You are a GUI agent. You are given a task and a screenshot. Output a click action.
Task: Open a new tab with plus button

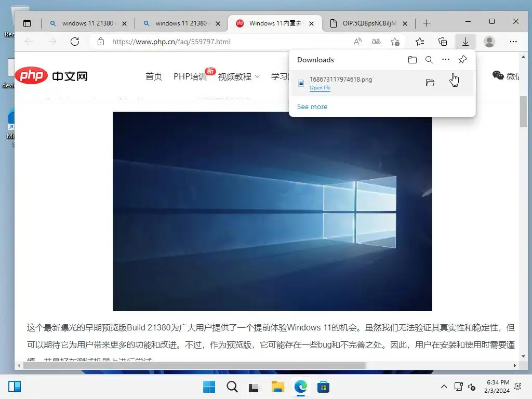coord(427,23)
